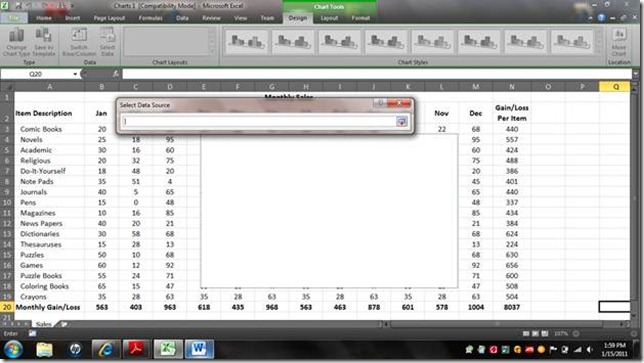Viewport: 644px width, 363px height.
Task: Click the total value 8037
Action: pyautogui.click(x=512, y=307)
